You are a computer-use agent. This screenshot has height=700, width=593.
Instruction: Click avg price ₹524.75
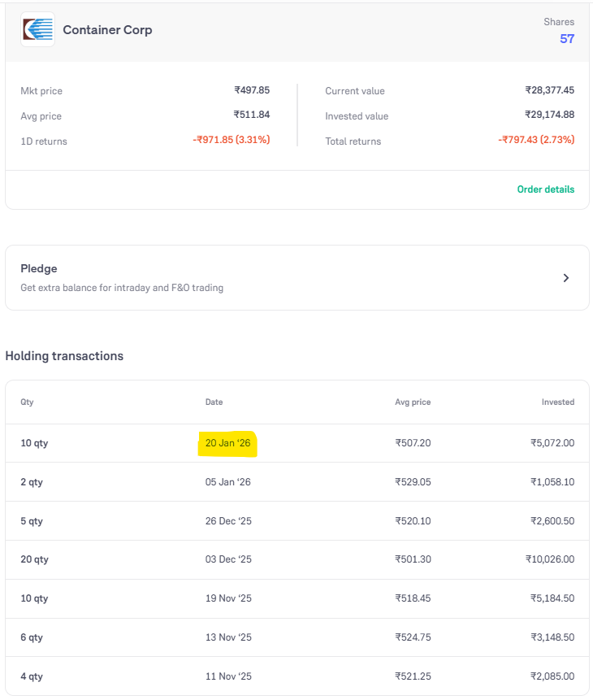413,637
